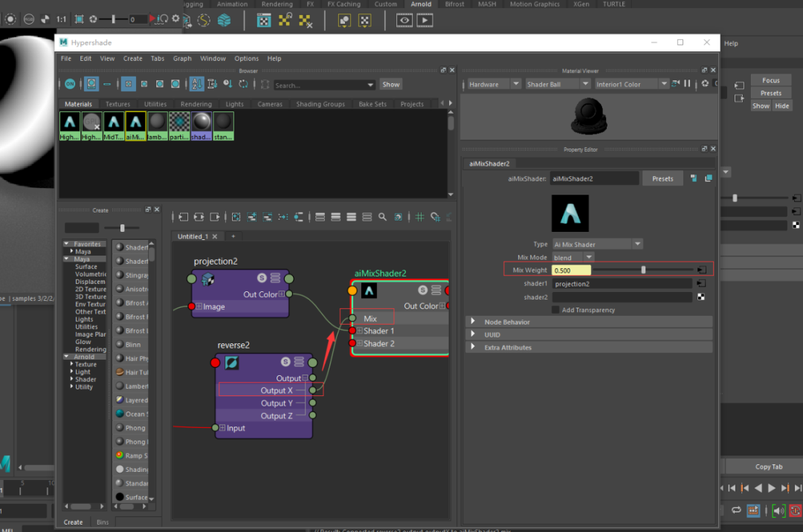Image resolution: width=803 pixels, height=532 pixels.
Task: Select the Blinn shader in Create list
Action: click(x=132, y=345)
